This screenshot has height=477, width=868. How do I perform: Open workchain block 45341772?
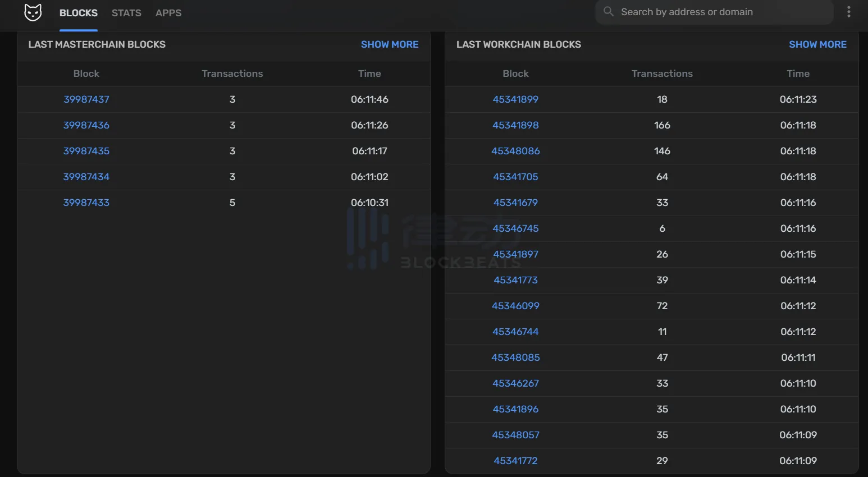515,461
